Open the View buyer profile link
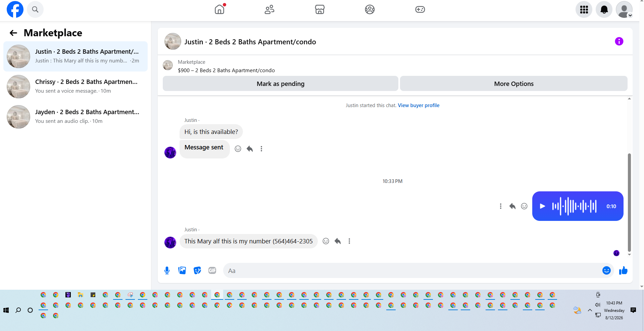Viewport: 644px width, 331px height. tap(418, 105)
